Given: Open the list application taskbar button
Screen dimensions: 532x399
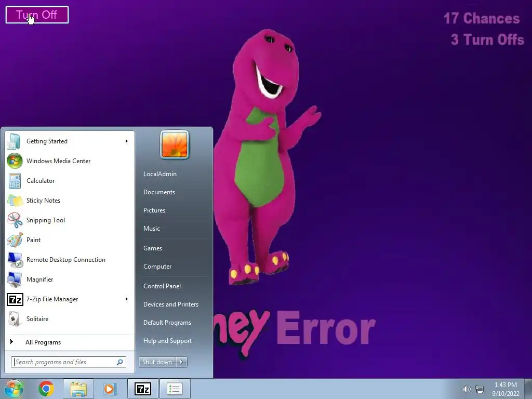Looking at the screenshot, I should coord(175,389).
